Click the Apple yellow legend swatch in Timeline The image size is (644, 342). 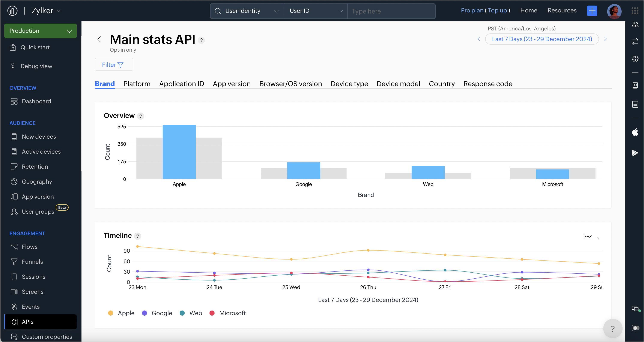(x=110, y=313)
